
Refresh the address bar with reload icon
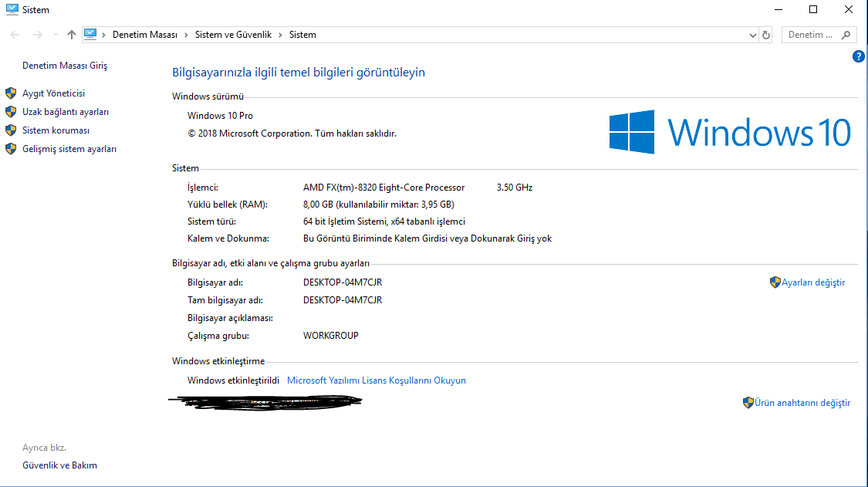pyautogui.click(x=766, y=35)
